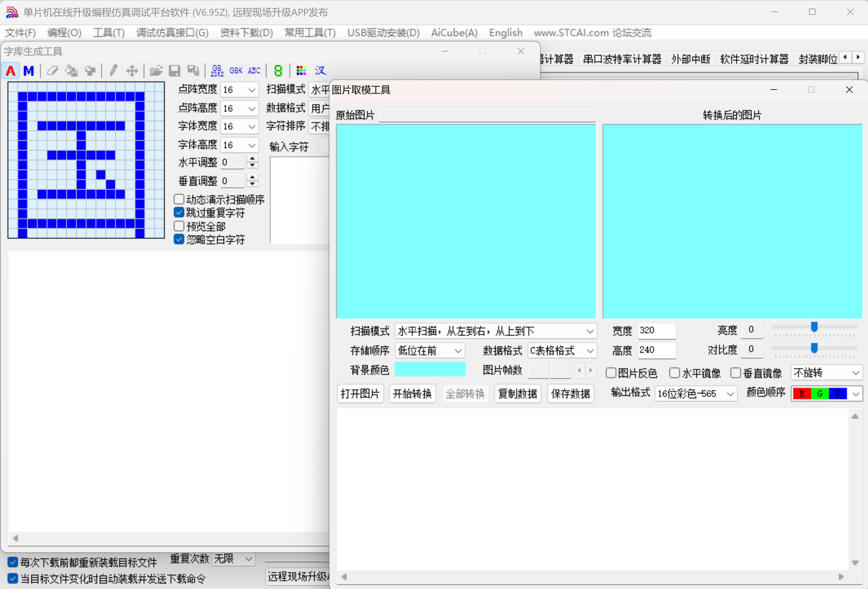Tick the 水平镜像 checkbox

(674, 373)
